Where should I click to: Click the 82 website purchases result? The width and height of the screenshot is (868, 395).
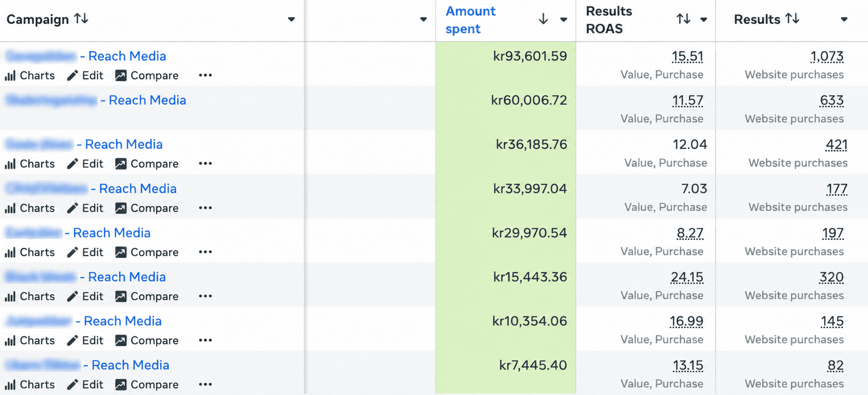point(835,365)
